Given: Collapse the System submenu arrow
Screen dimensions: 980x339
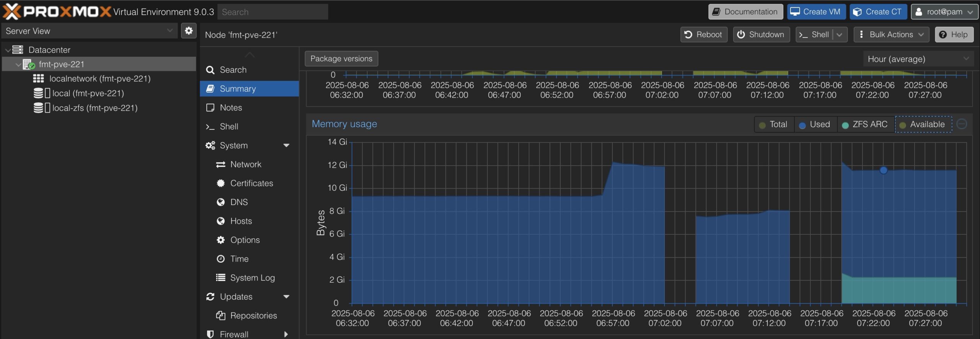Looking at the screenshot, I should [x=286, y=146].
